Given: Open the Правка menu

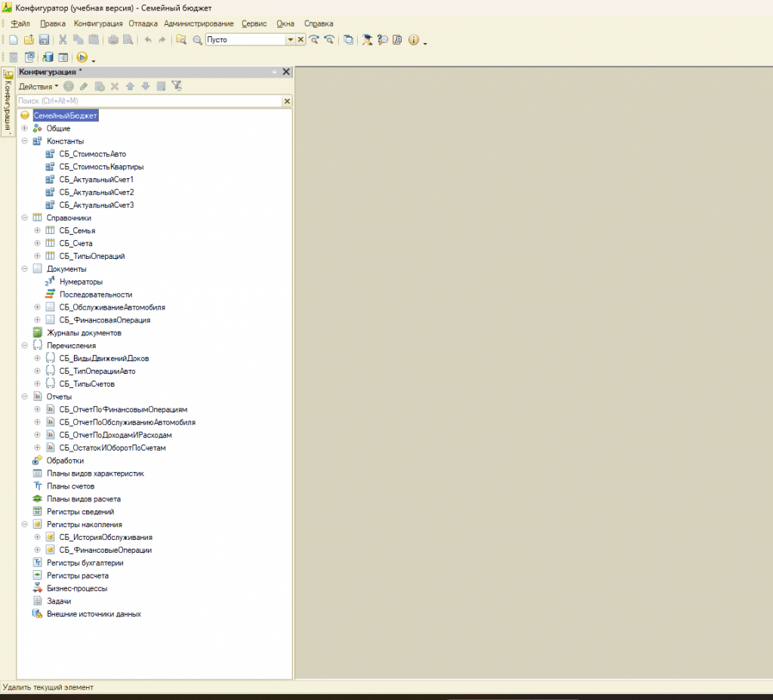Looking at the screenshot, I should [x=53, y=23].
